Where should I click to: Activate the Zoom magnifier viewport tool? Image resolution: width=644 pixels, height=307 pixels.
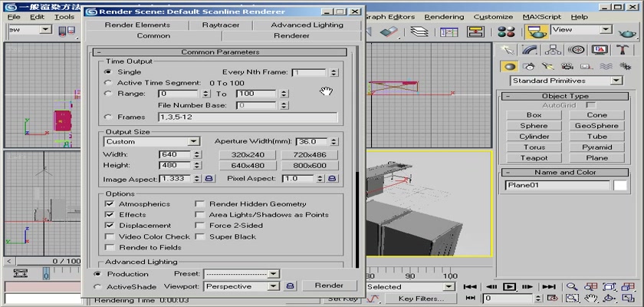572,287
